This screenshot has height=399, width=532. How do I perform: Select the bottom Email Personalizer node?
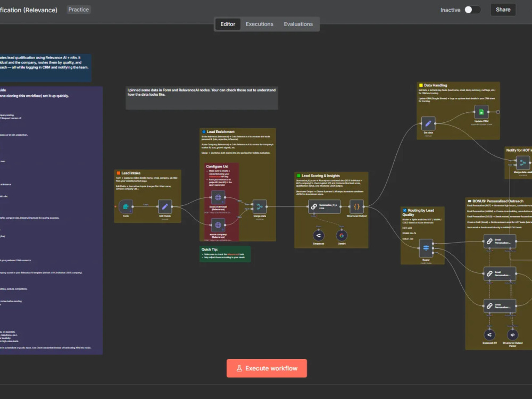coord(500,306)
